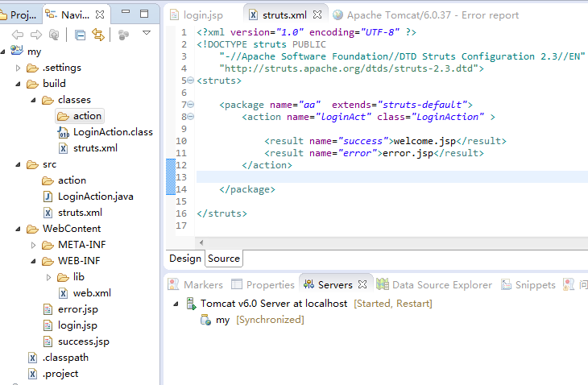
Task: Expand the META-INF folder
Action: pos(33,245)
